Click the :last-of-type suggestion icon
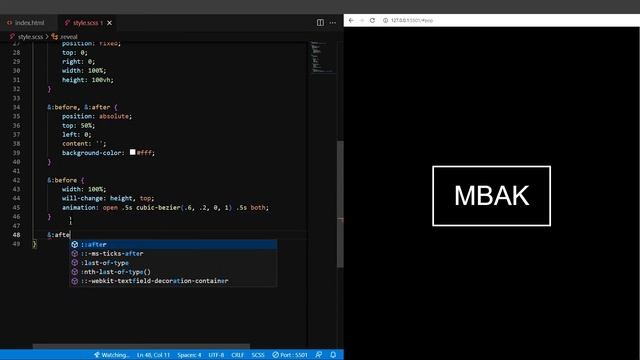Image resolution: width=640 pixels, height=360 pixels. [x=75, y=263]
